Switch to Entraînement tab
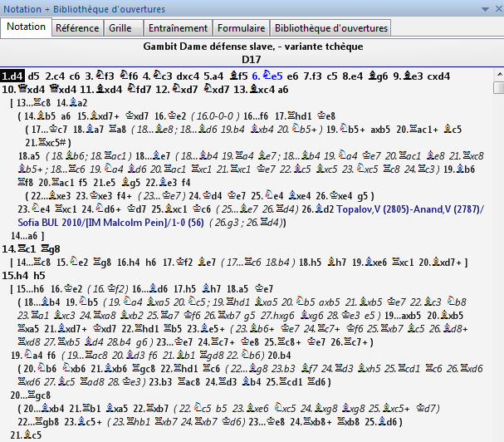504x442 pixels. pos(178,28)
